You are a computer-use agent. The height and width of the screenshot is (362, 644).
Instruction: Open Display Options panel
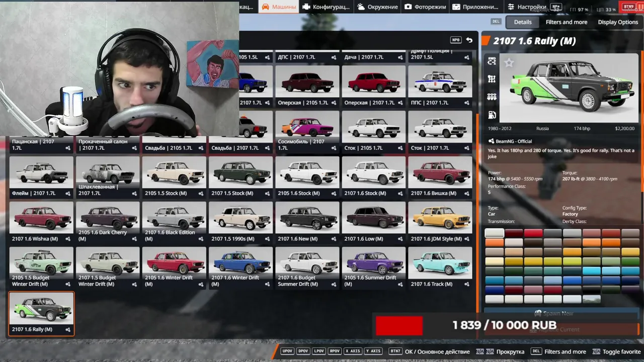pyautogui.click(x=618, y=22)
